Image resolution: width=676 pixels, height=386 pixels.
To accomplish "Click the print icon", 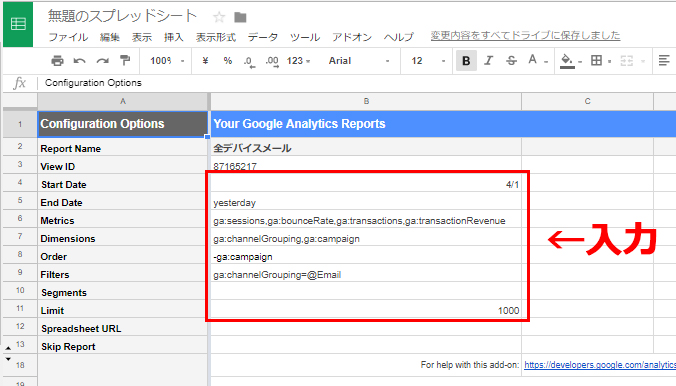I will [57, 61].
